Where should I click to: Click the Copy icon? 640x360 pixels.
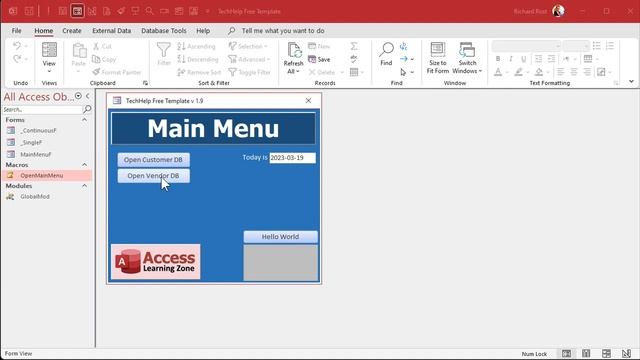(96, 59)
